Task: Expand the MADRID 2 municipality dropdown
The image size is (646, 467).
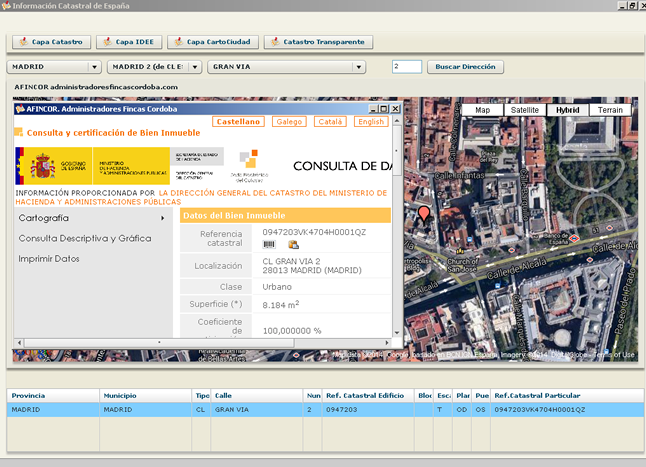Action: pyautogui.click(x=154, y=67)
